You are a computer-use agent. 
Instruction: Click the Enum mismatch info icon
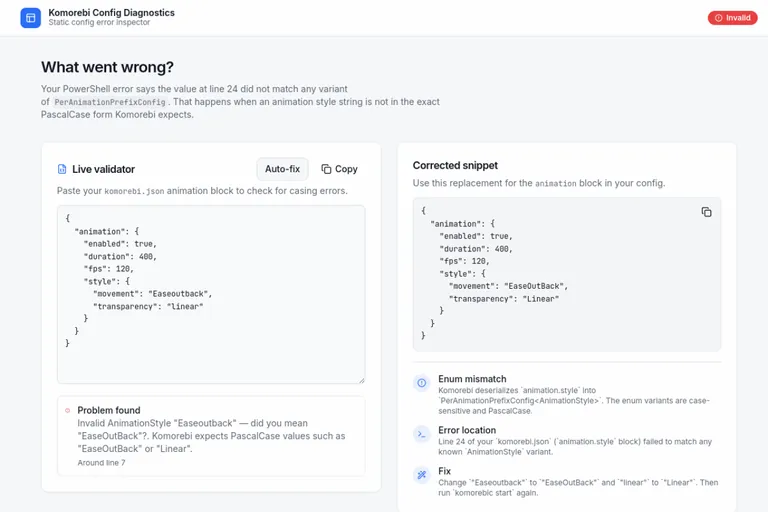pyautogui.click(x=422, y=383)
